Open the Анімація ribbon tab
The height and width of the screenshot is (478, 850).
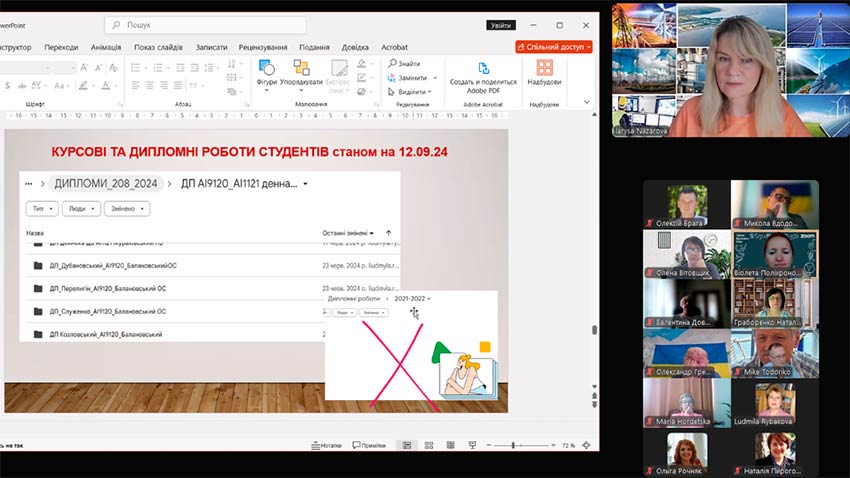(105, 47)
